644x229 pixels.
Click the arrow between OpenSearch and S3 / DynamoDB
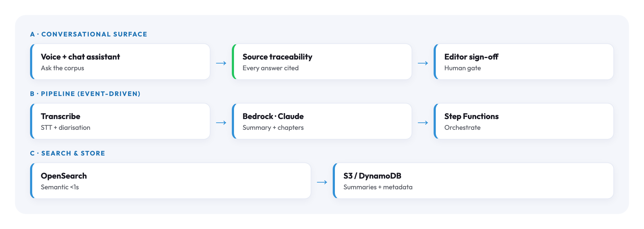322,182
